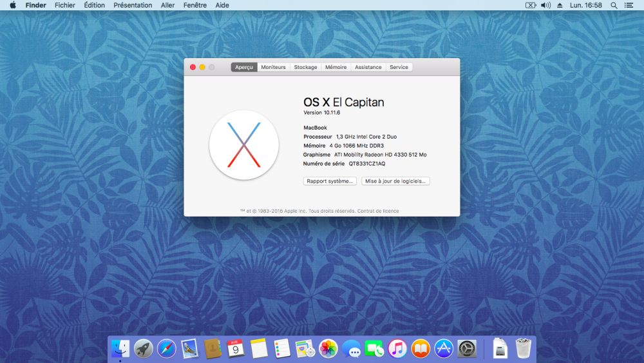Image resolution: width=644 pixels, height=363 pixels.
Task: Open Finder from the Dock
Action: coord(120,349)
